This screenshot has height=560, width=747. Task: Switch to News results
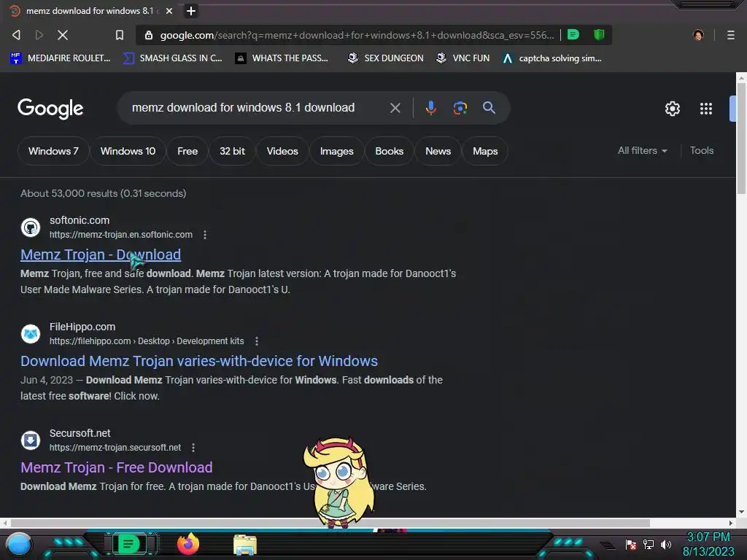click(438, 151)
